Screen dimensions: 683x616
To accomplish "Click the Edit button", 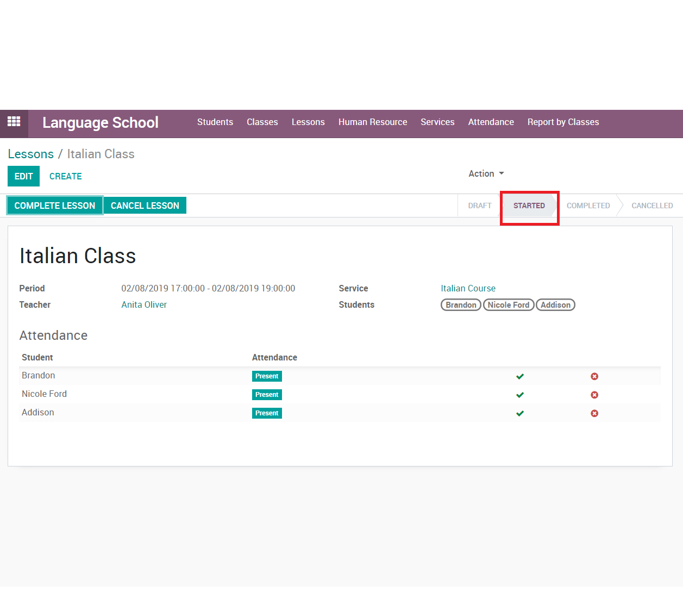I will click(23, 176).
